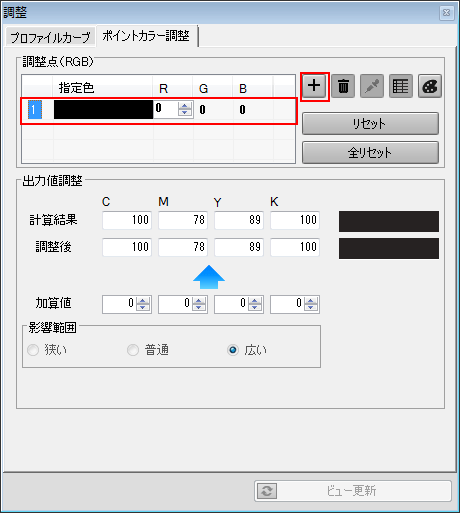Click the 全リセット button
460x513 pixels.
coord(370,153)
